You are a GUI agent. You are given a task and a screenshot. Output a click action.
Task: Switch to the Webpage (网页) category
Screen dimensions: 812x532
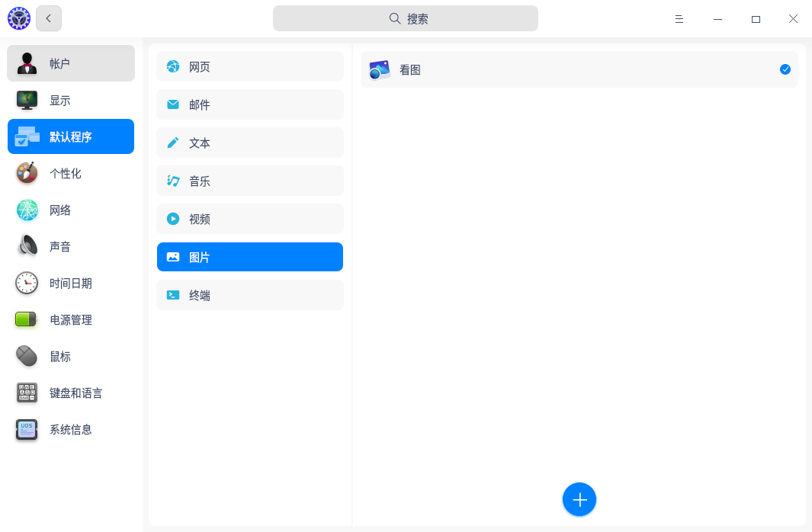point(250,67)
